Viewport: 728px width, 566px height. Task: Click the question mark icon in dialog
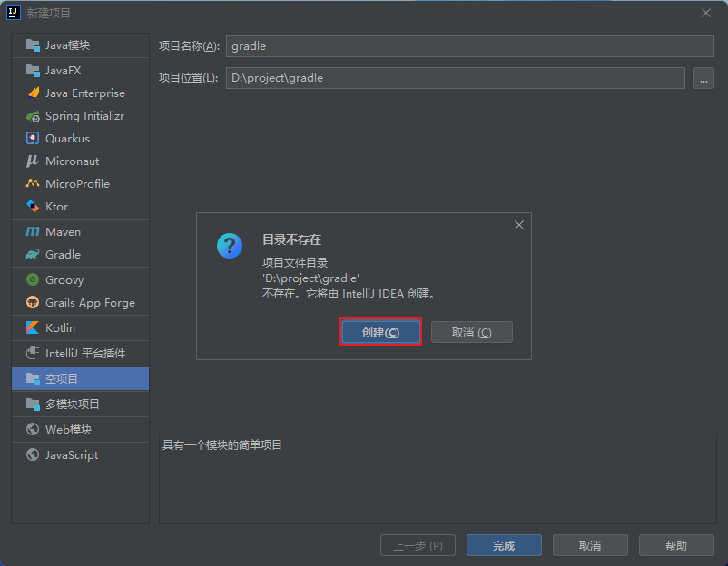pos(230,246)
